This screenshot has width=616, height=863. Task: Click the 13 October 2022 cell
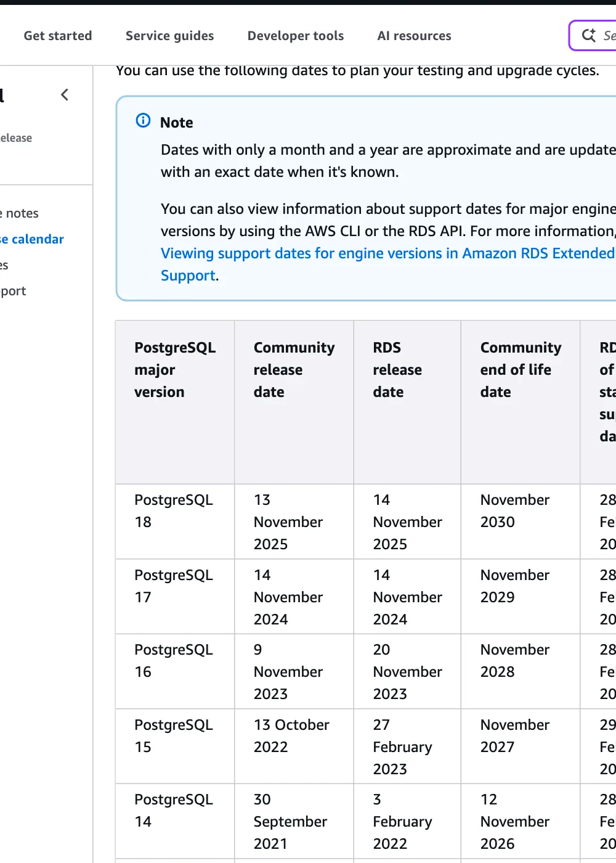point(294,746)
